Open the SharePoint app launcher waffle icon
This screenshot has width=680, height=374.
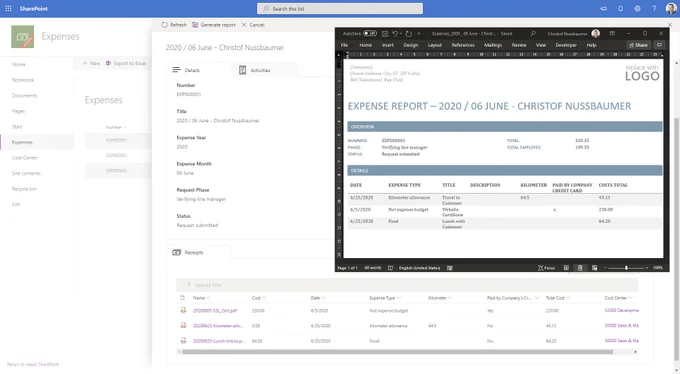8,8
